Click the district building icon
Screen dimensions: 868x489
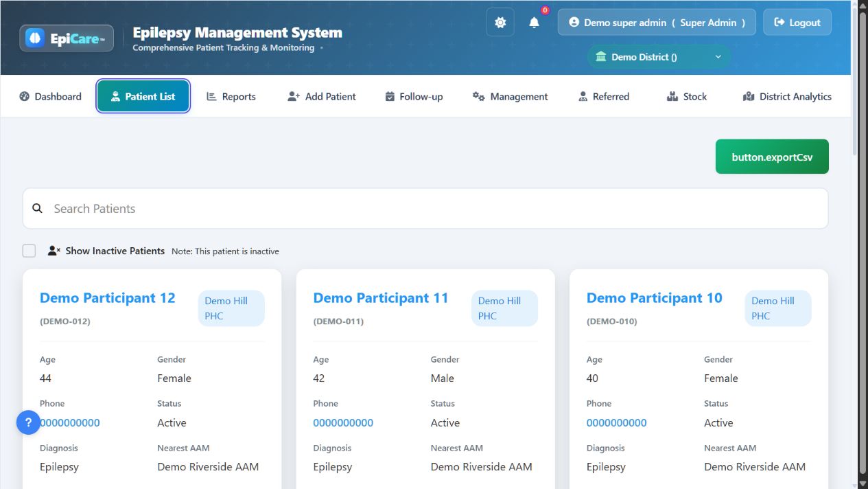601,57
